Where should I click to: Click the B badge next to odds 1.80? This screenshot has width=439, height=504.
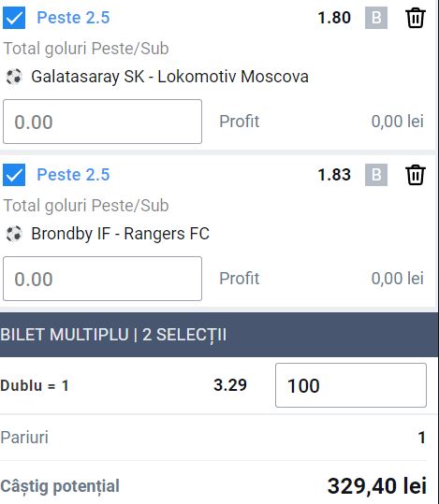coord(376,18)
